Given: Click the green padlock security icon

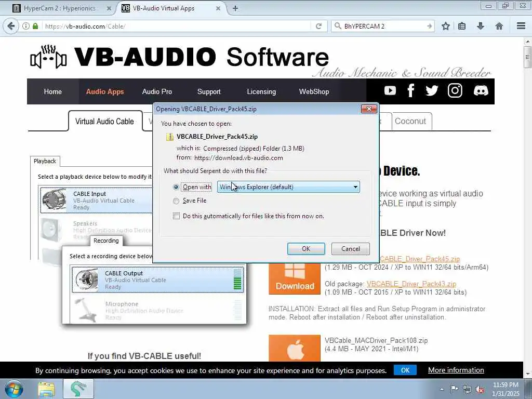Looking at the screenshot, I should [35, 26].
